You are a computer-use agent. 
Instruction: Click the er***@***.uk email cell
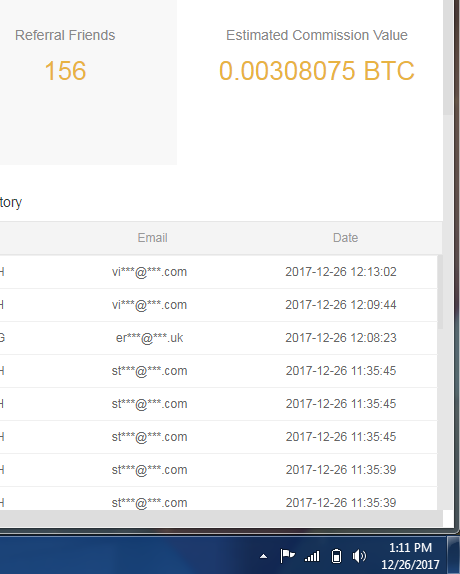(149, 338)
